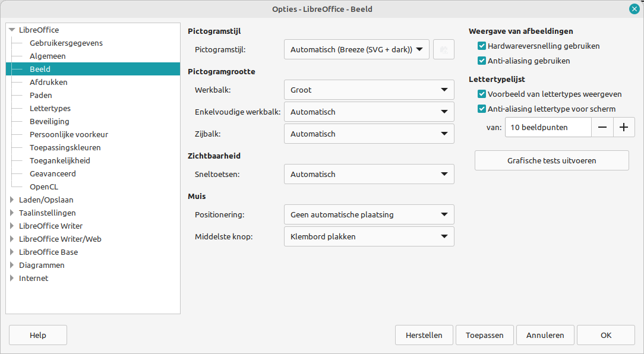The width and height of the screenshot is (644, 354).
Task: Run Grafische tests uitvoeren
Action: click(x=551, y=160)
